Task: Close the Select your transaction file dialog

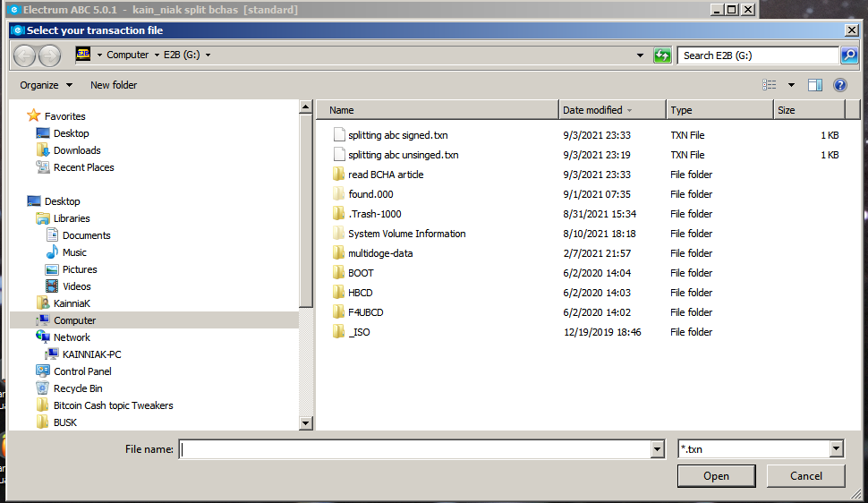Action: tap(852, 30)
